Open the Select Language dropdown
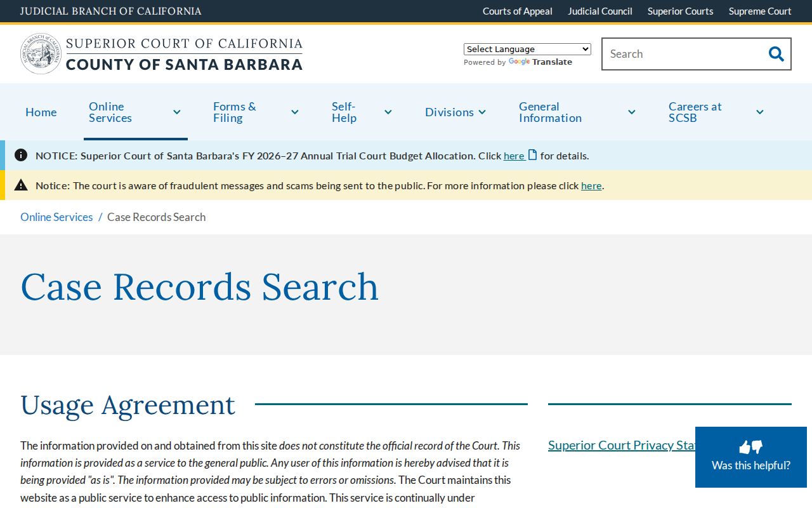Viewport: 812px width, 508px height. 527,49
